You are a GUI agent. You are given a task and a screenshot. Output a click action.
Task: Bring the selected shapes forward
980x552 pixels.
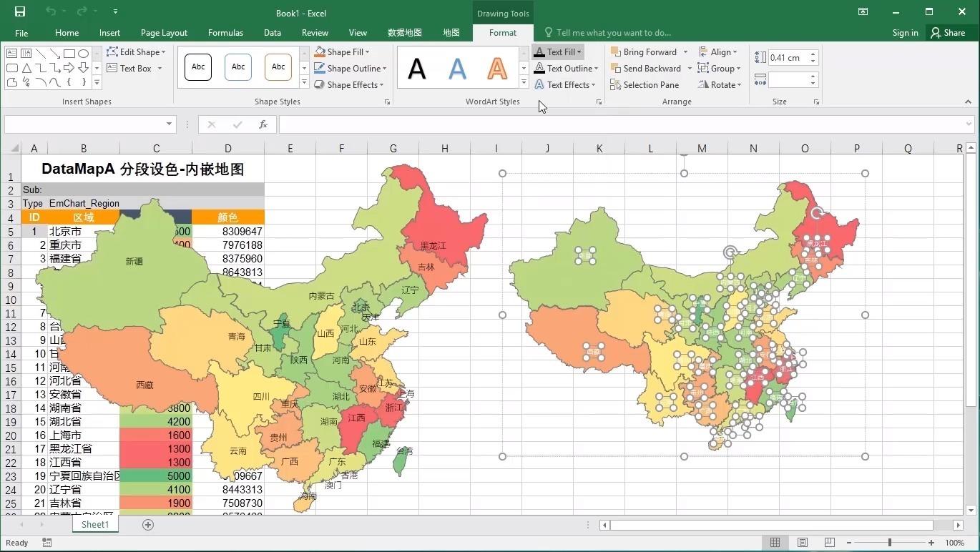(x=645, y=51)
